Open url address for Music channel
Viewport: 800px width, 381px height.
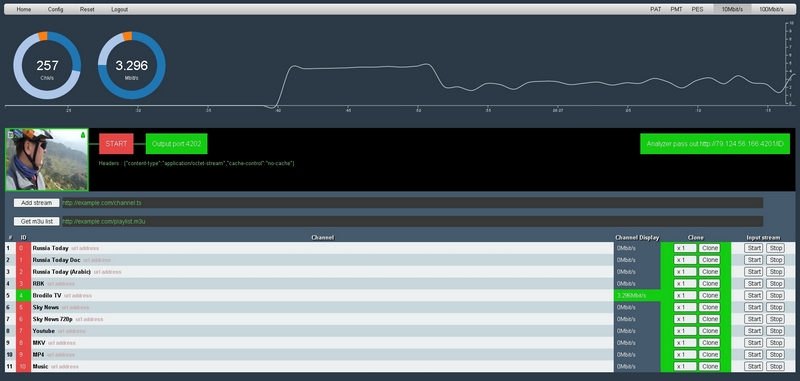tap(65, 367)
